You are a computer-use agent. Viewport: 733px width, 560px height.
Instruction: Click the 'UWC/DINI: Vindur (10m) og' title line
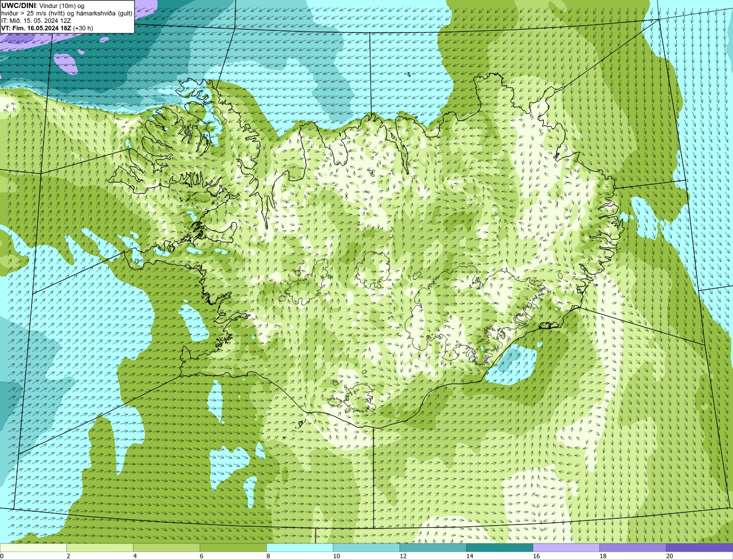(43, 6)
